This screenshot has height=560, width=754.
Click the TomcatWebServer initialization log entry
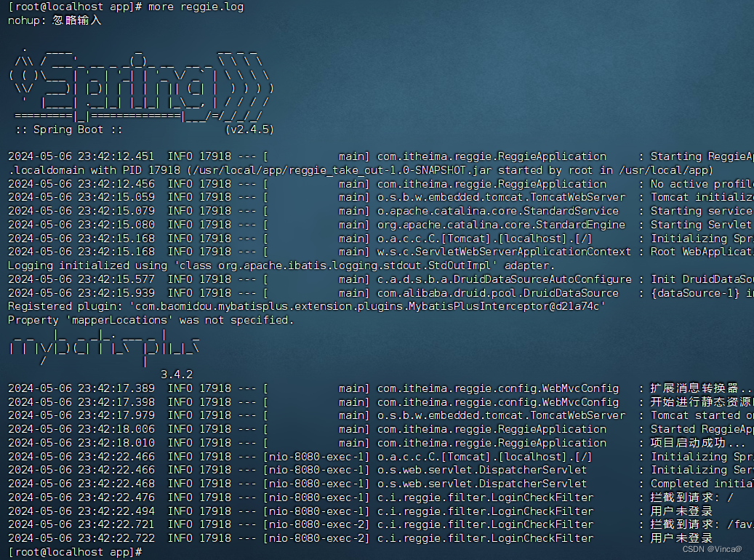[364, 196]
